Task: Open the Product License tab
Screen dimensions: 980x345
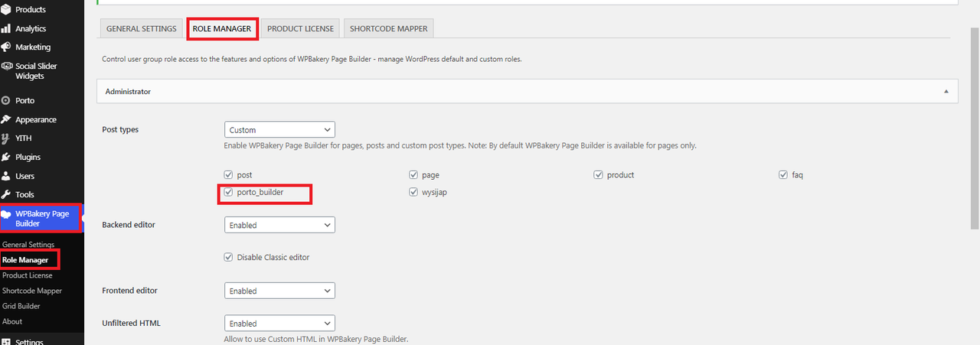Action: pyautogui.click(x=300, y=28)
